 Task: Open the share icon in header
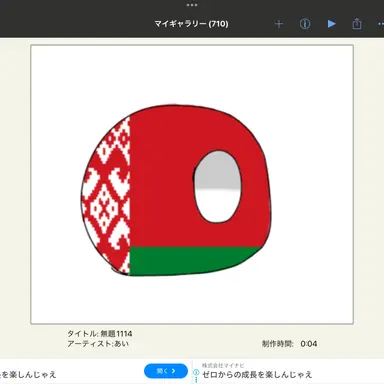[357, 24]
